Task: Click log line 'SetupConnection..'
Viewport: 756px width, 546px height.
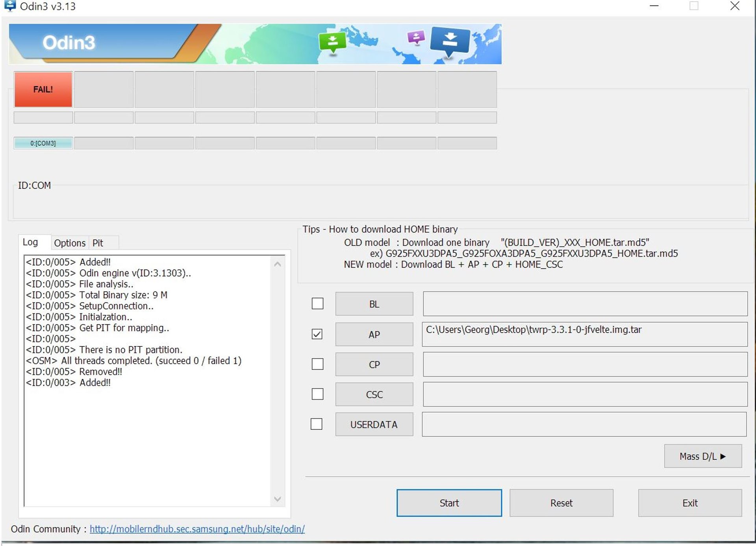Action: [90, 306]
